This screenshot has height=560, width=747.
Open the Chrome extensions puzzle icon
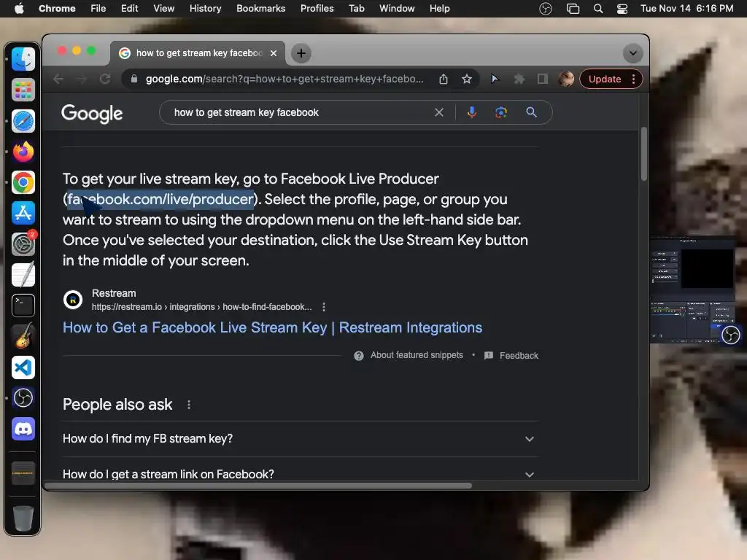(519, 79)
